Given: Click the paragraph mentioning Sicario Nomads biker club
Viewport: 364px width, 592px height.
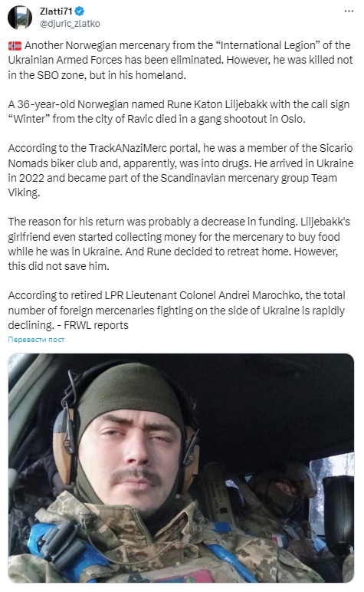Looking at the screenshot, I should tap(181, 170).
